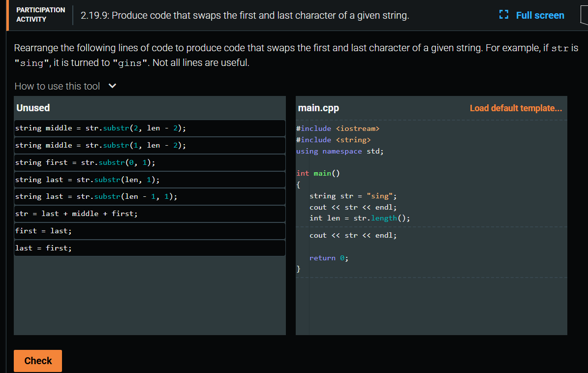This screenshot has width=588, height=373.
Task: Click the '#include <string>' code line
Action: [x=334, y=140]
